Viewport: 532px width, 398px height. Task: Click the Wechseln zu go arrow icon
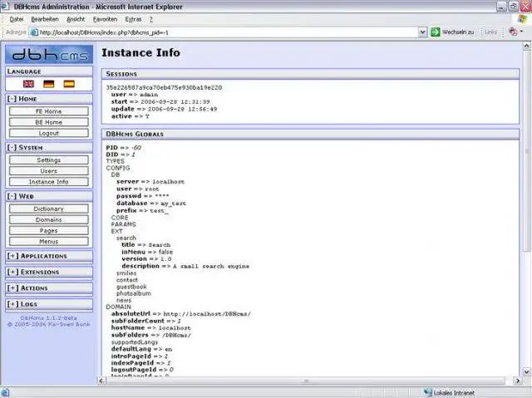[x=436, y=32]
